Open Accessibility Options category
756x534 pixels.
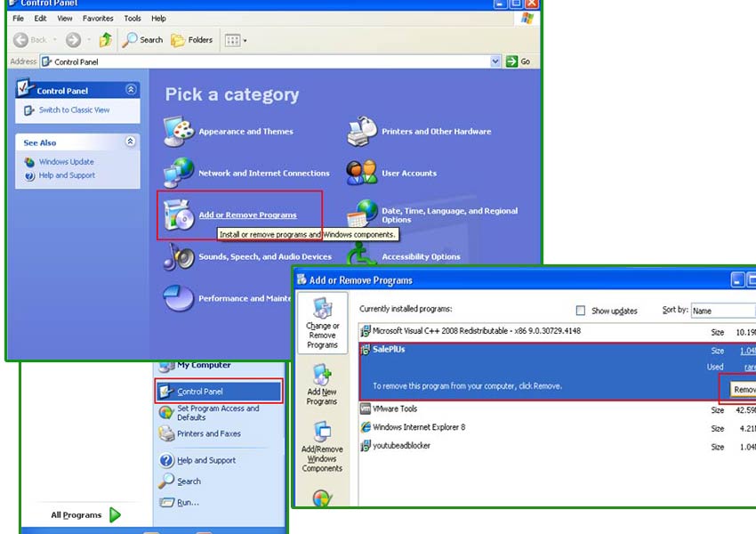pos(421,256)
